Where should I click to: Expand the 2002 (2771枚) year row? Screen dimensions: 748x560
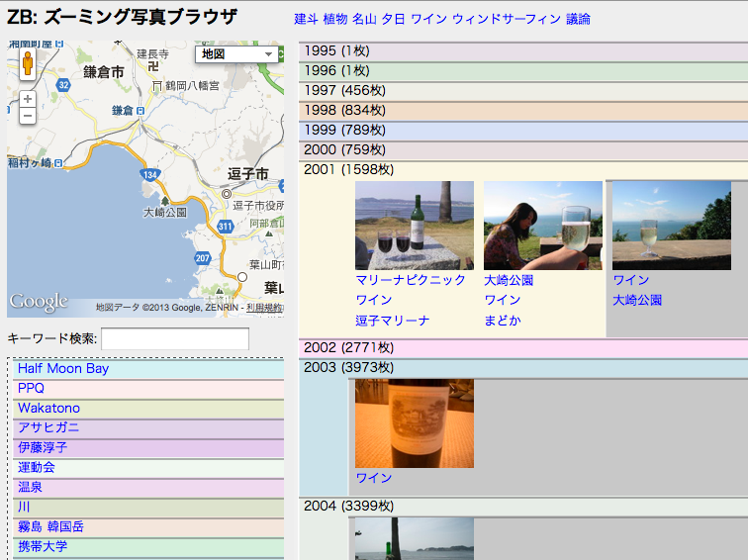[x=523, y=347]
